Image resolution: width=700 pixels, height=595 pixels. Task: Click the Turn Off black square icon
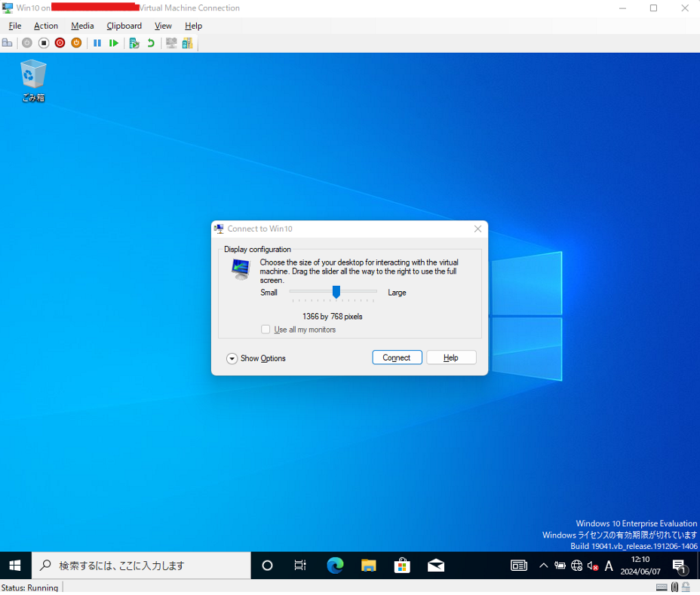(44, 43)
